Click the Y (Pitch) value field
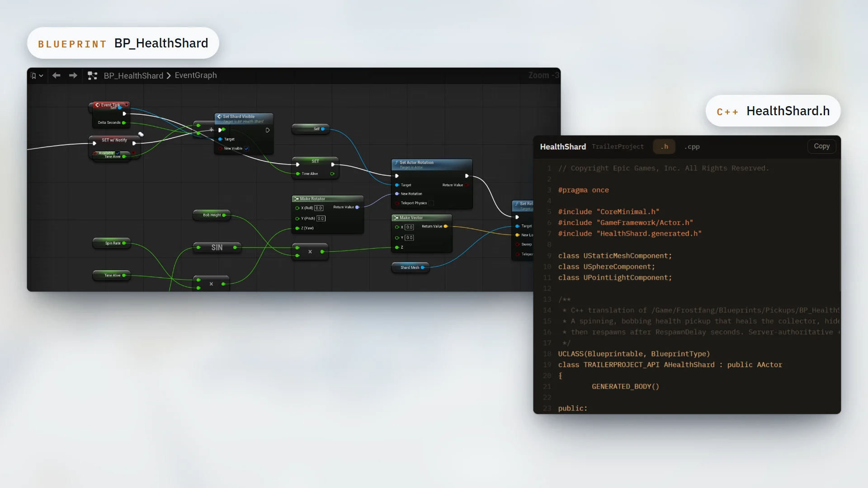Viewport: 868px width, 488px height. pos(321,219)
